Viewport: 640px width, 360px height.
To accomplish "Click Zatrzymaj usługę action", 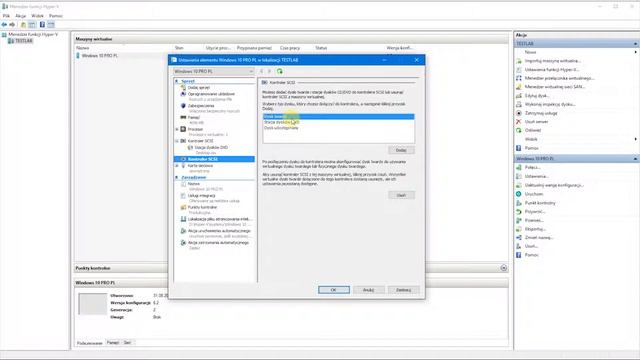I will pyautogui.click(x=541, y=113).
